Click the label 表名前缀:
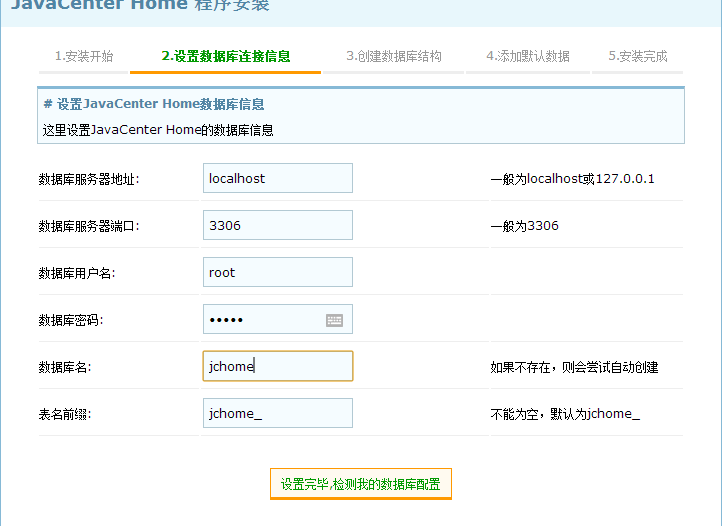The height and width of the screenshot is (526, 722). coord(65,414)
